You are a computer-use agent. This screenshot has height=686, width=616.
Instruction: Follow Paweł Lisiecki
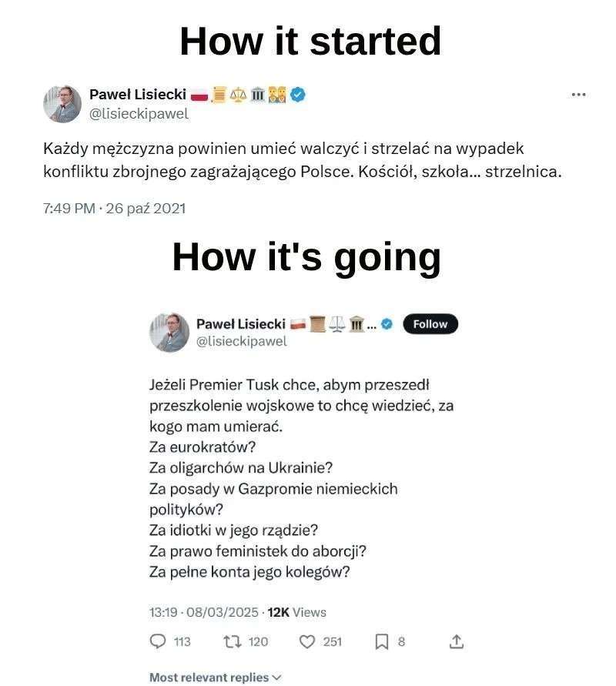pyautogui.click(x=430, y=323)
